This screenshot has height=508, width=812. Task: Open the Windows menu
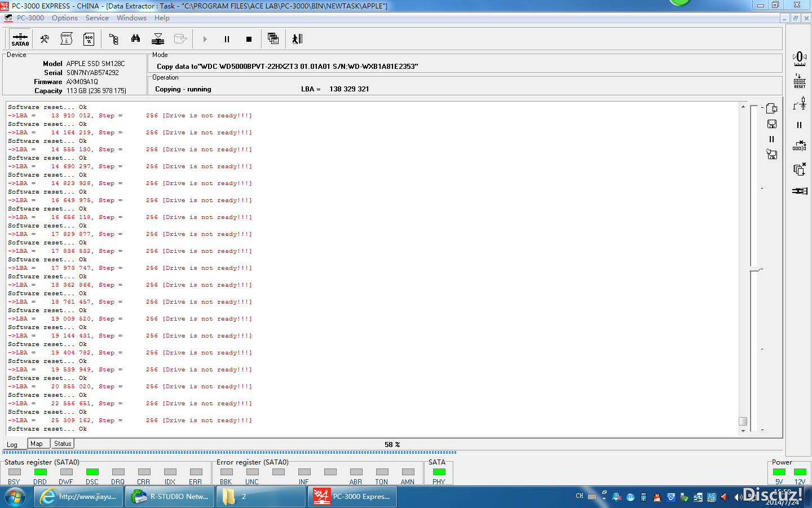[131, 18]
